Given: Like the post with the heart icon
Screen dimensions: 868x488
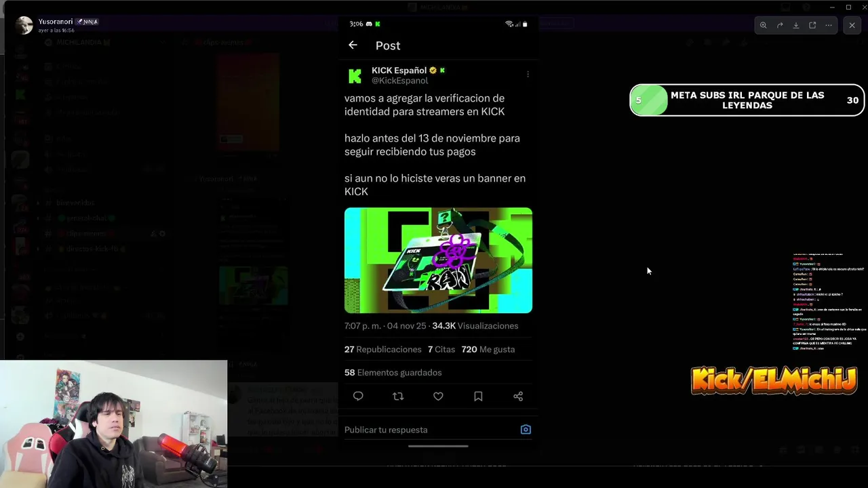Looking at the screenshot, I should [x=438, y=396].
